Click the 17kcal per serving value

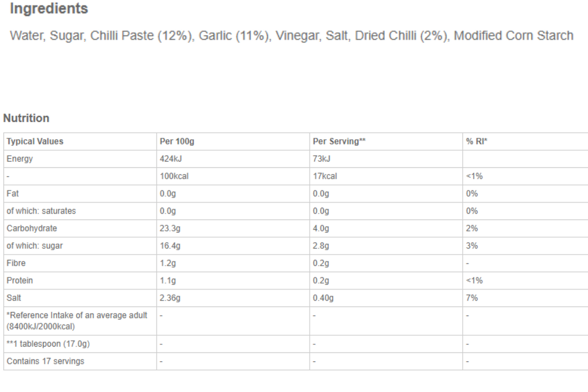click(x=325, y=176)
